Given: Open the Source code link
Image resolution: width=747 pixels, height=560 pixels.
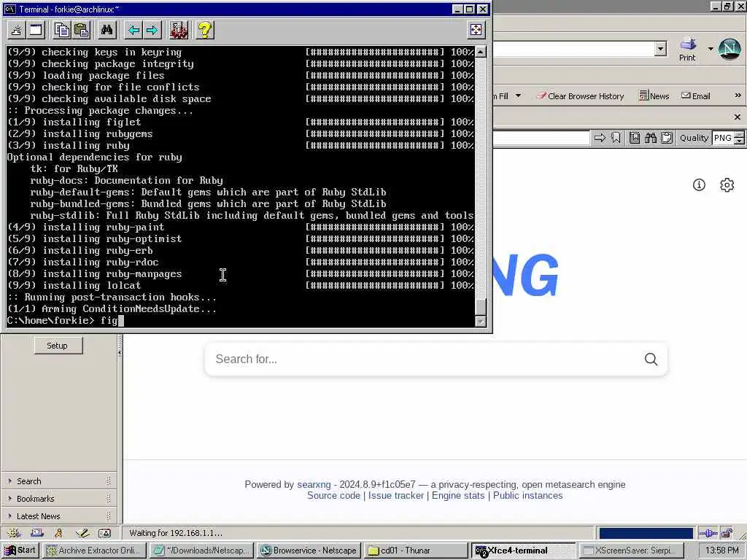Looking at the screenshot, I should 333,496.
